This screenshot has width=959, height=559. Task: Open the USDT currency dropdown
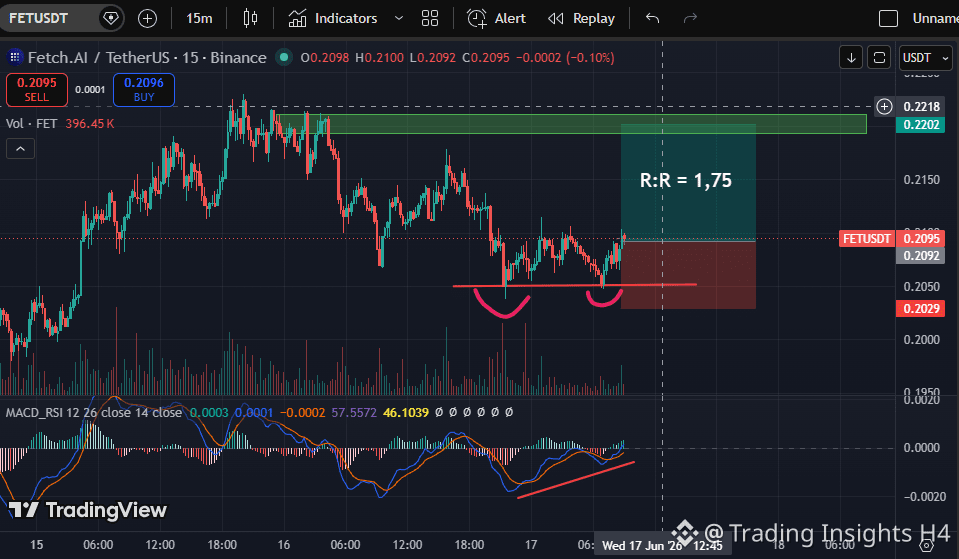(x=925, y=57)
